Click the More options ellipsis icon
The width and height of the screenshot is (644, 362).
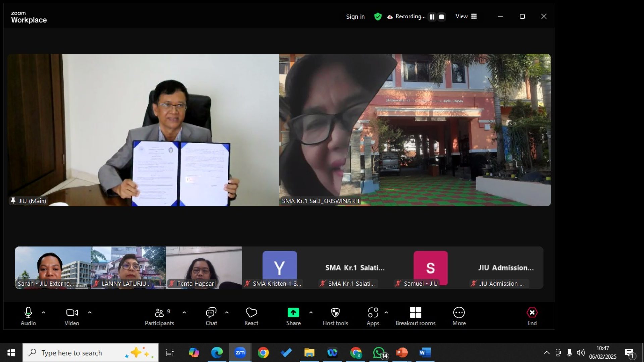point(459,313)
